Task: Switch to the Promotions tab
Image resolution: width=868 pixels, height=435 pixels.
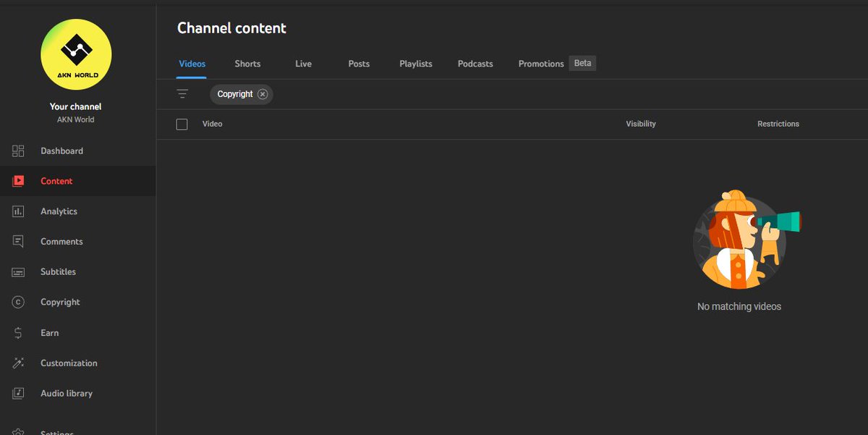Action: [541, 64]
